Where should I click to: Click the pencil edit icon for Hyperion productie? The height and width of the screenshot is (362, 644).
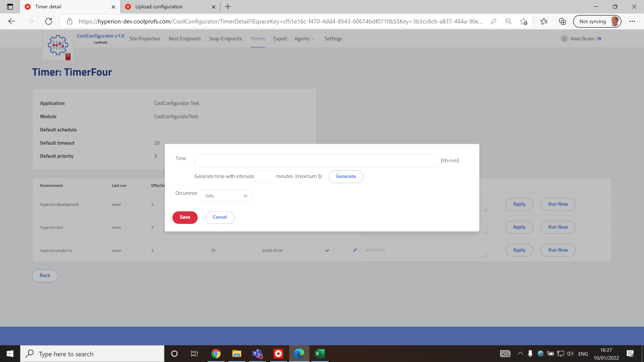[355, 250]
